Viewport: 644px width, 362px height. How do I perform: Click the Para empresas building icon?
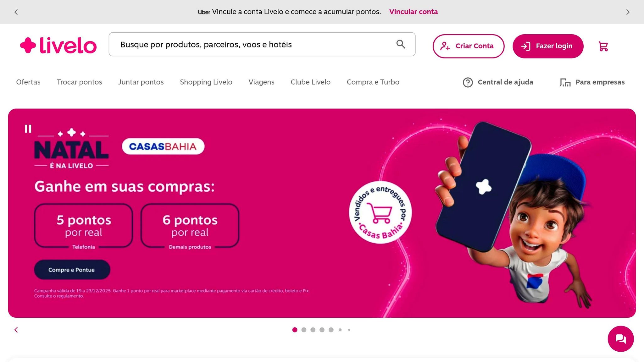[565, 82]
